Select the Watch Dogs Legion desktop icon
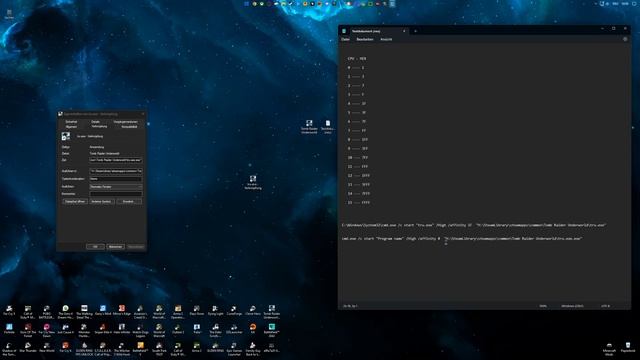Image resolution: width=640 pixels, height=360 pixels. 140,331
